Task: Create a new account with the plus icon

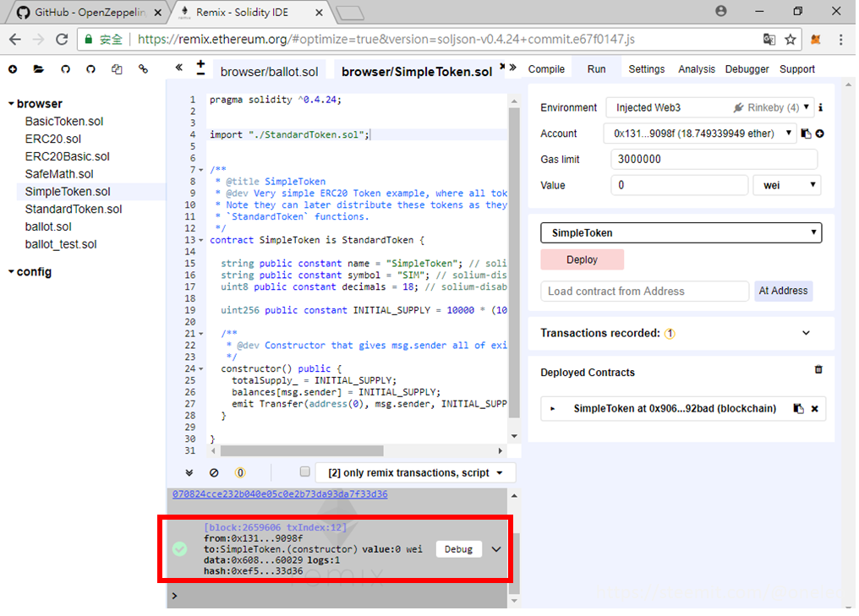Action: pos(819,134)
